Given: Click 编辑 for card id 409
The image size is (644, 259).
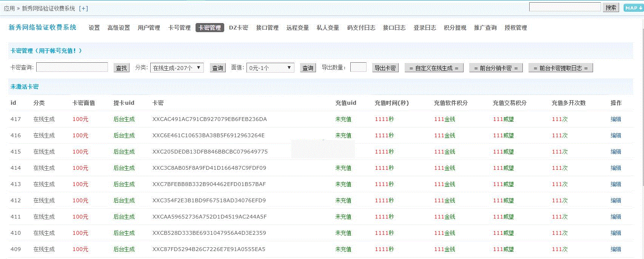Looking at the screenshot, I should pos(616,249).
